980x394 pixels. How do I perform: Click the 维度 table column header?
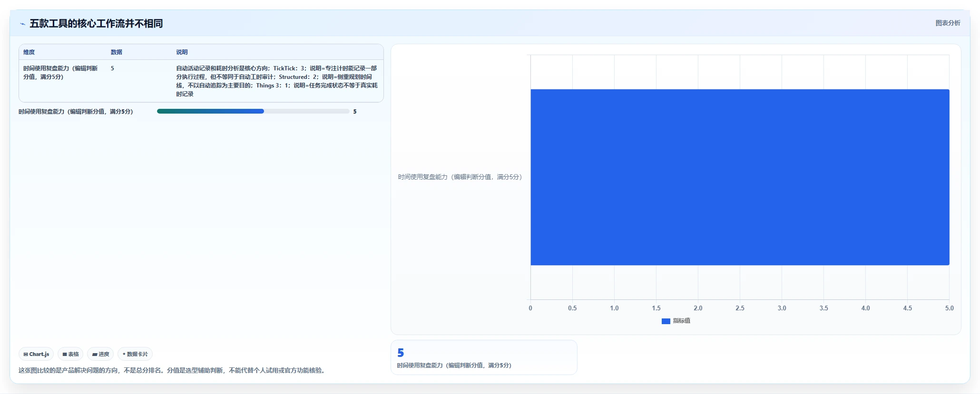click(x=29, y=52)
